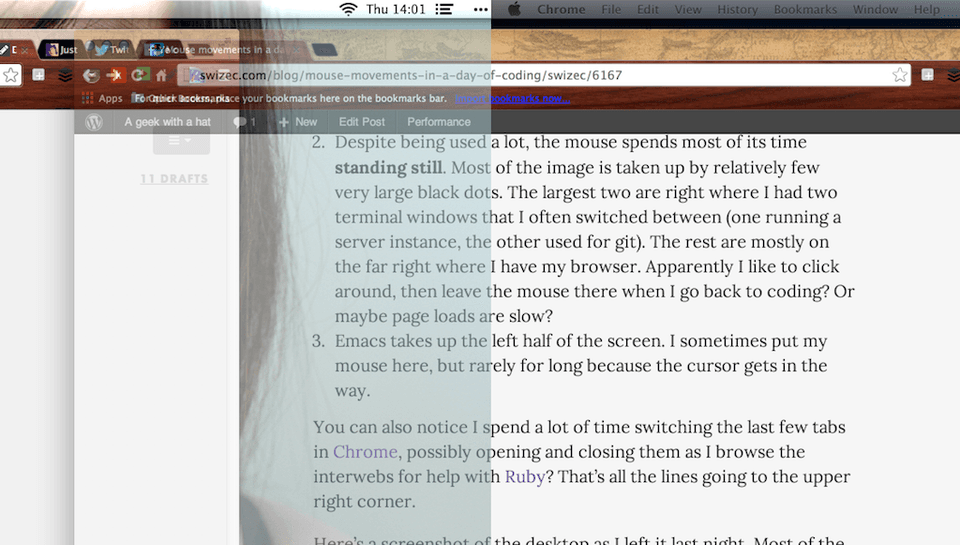This screenshot has width=960, height=545.
Task: Click the three-dots icon in the menu bar
Action: (481, 9)
